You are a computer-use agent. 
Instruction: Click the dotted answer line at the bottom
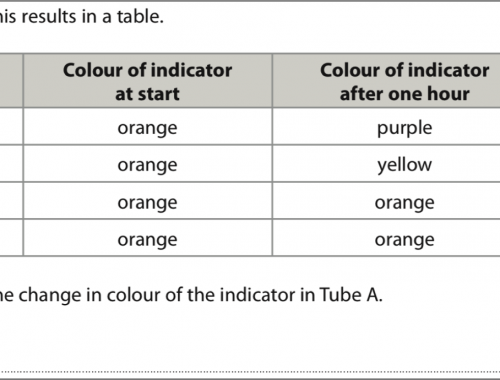(250, 371)
